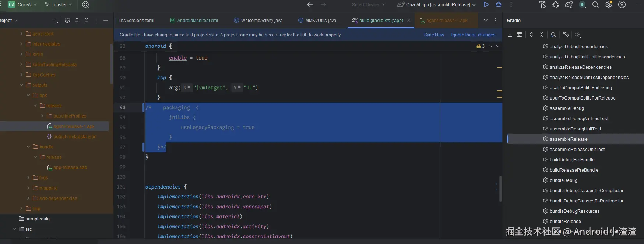The width and height of the screenshot is (644, 244).
Task: Select Opened File target icon in Project panel
Action: point(67,20)
